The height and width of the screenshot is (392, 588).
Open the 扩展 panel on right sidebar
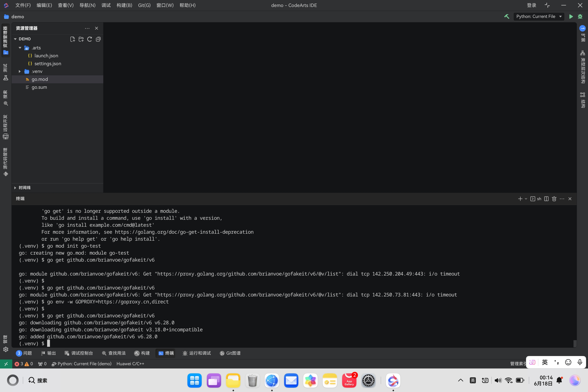583,34
